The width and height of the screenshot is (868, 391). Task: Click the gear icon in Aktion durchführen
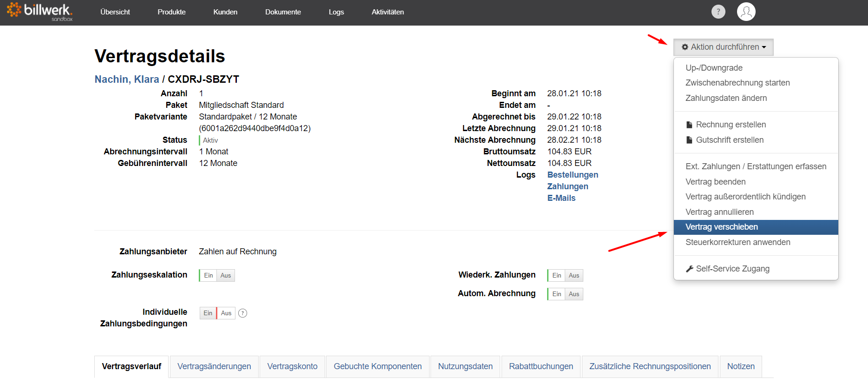tap(685, 47)
